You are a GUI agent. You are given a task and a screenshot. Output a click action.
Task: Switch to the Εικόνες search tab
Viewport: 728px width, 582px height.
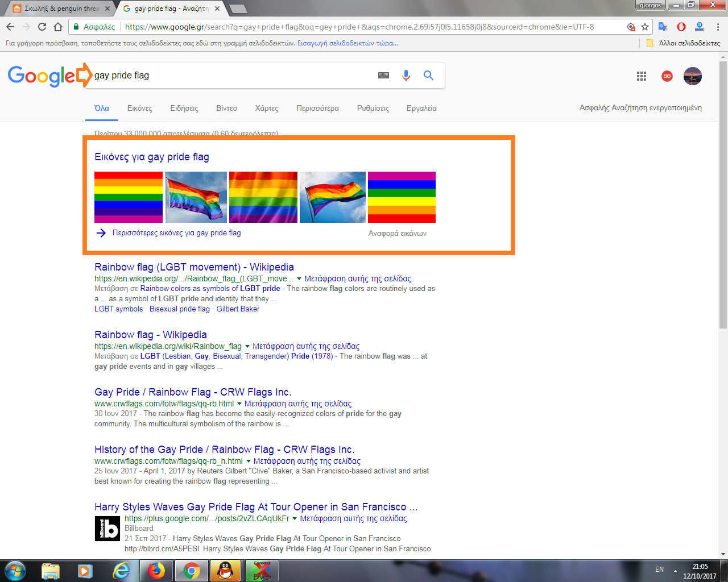pos(139,108)
